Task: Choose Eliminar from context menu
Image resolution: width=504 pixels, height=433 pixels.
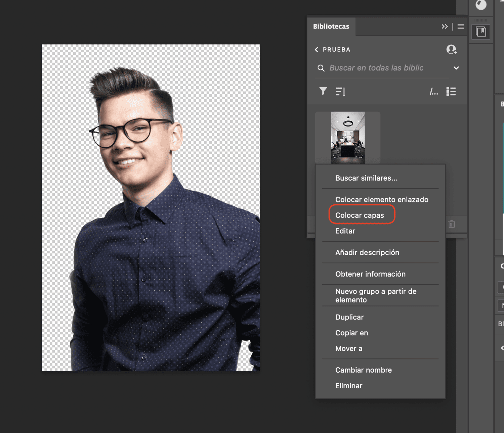Action: pos(349,386)
